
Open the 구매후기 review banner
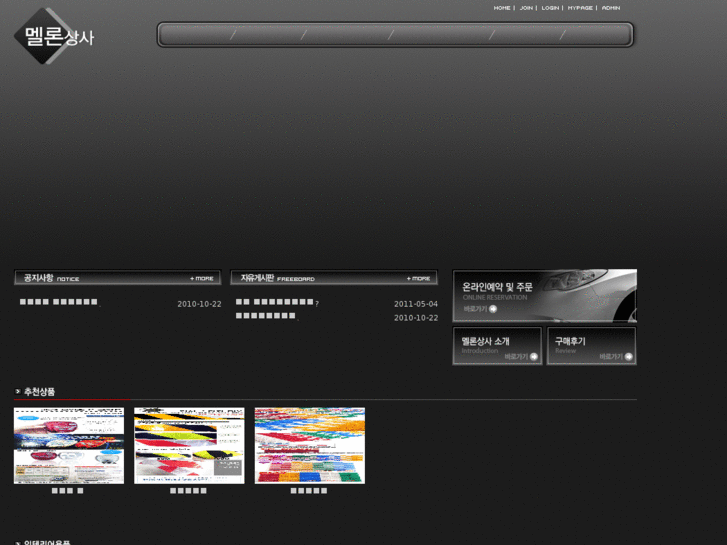pyautogui.click(x=591, y=344)
